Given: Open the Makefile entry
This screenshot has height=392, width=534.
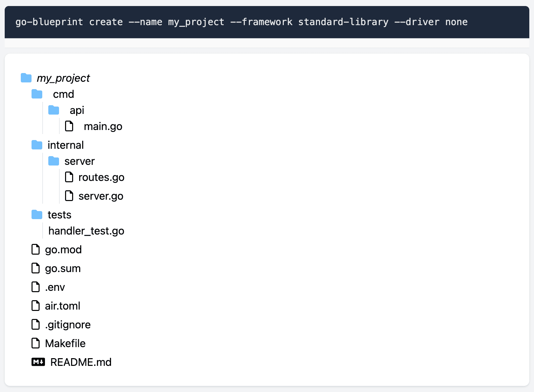Looking at the screenshot, I should pos(65,343).
